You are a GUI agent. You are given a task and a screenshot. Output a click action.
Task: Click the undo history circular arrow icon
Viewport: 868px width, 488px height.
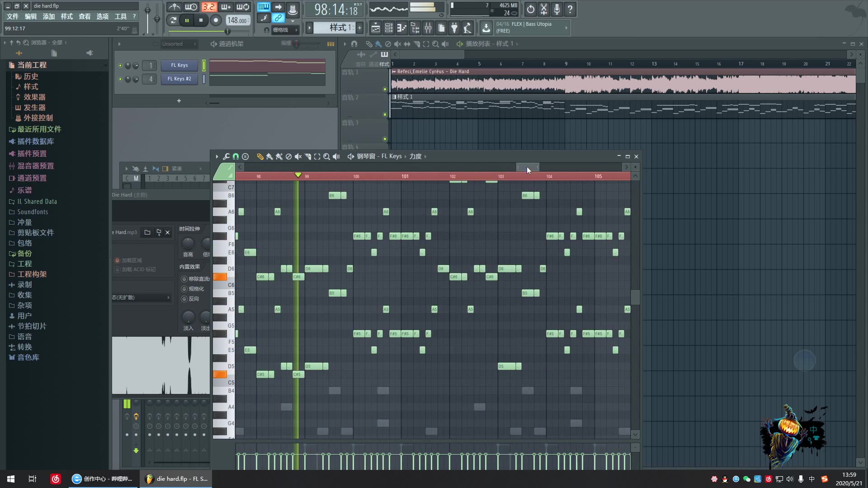pos(530,9)
